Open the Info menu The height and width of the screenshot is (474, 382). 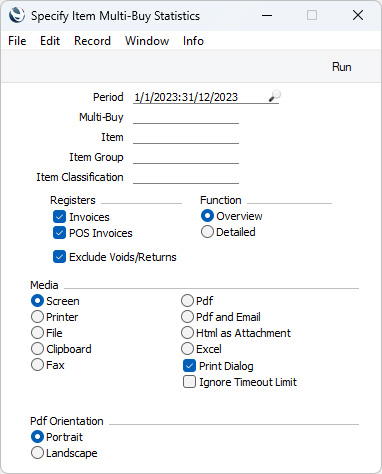click(x=193, y=41)
